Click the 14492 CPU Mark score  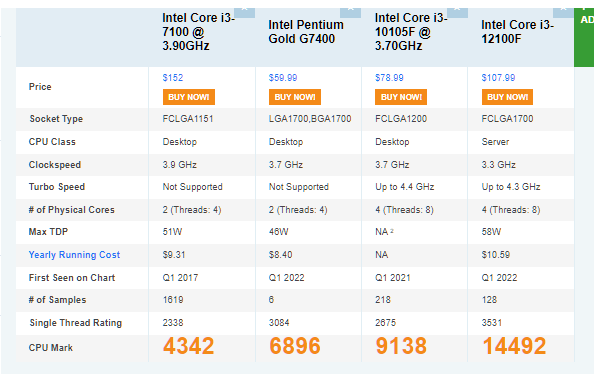(514, 346)
